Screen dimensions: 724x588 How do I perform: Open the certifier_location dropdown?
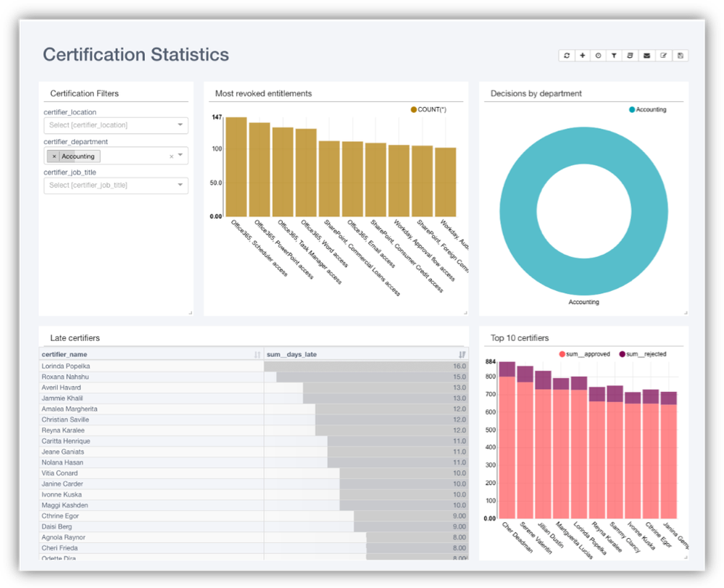115,125
